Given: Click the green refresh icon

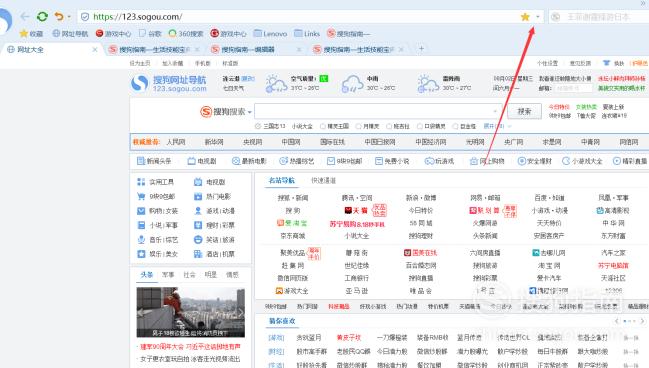Looking at the screenshot, I should [x=42, y=17].
